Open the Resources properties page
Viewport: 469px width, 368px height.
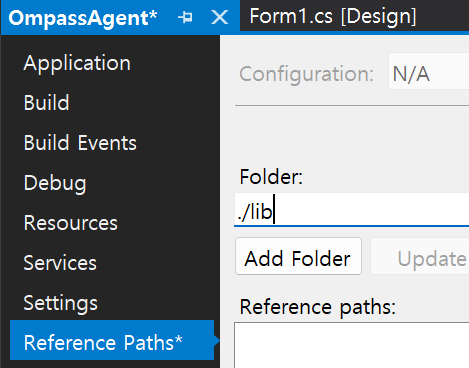[x=71, y=223]
